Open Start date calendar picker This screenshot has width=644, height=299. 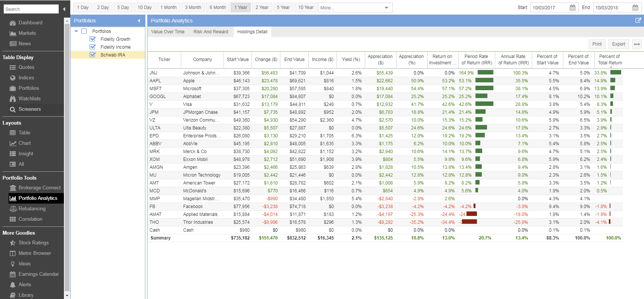click(573, 7)
